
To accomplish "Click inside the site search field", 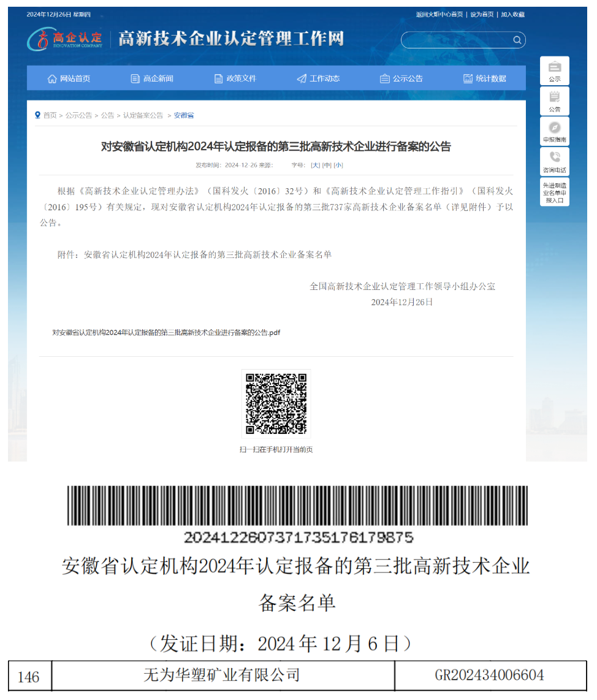I will [x=457, y=40].
